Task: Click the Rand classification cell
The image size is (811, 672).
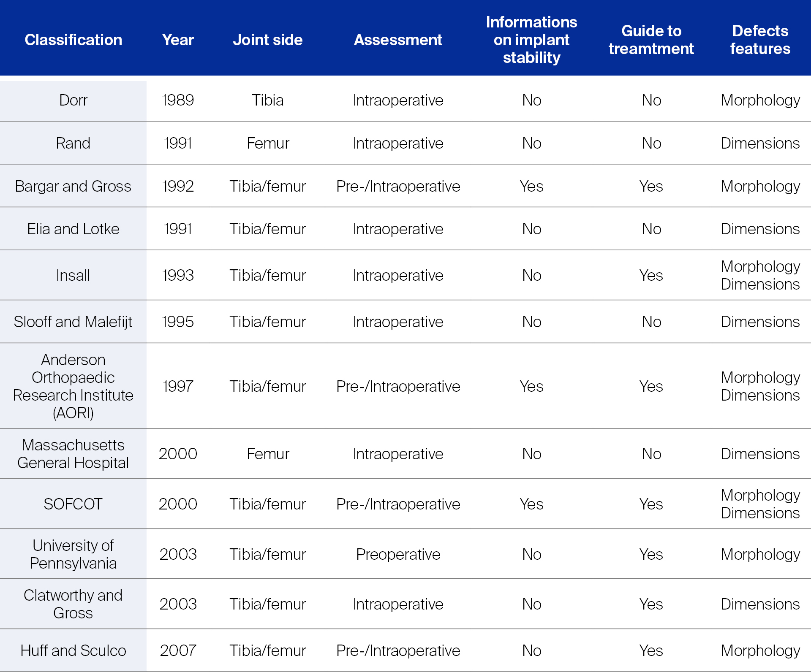Action: 73,144
